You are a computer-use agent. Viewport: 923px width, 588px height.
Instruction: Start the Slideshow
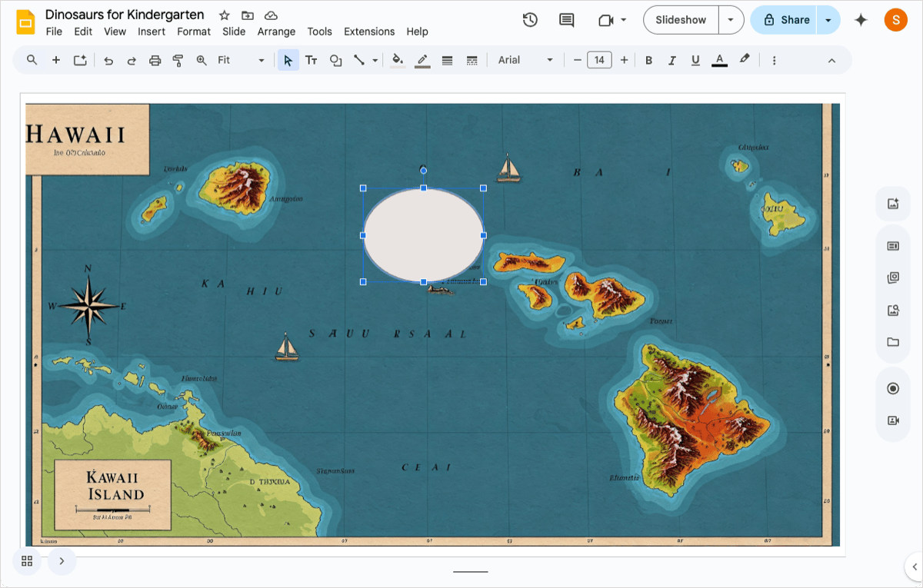(681, 20)
